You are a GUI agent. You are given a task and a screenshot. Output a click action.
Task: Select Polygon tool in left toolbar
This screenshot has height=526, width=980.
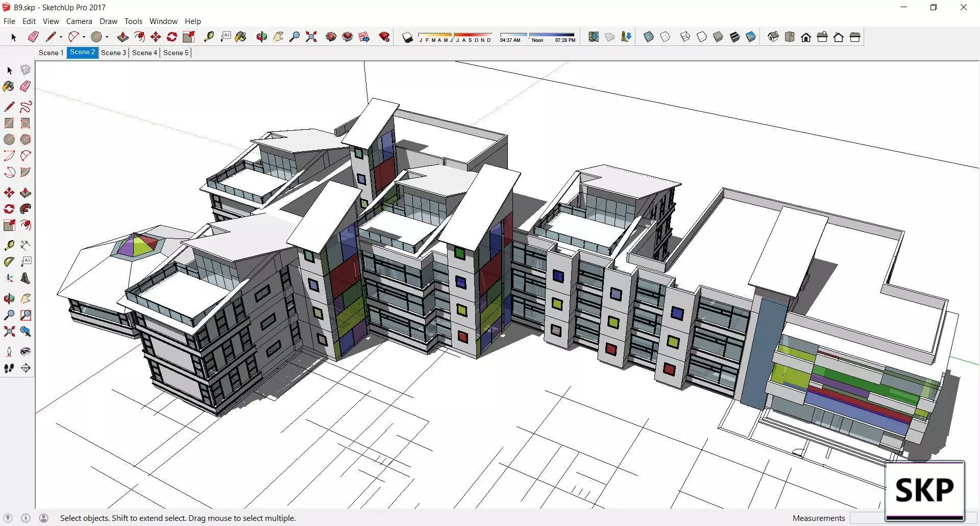point(26,139)
